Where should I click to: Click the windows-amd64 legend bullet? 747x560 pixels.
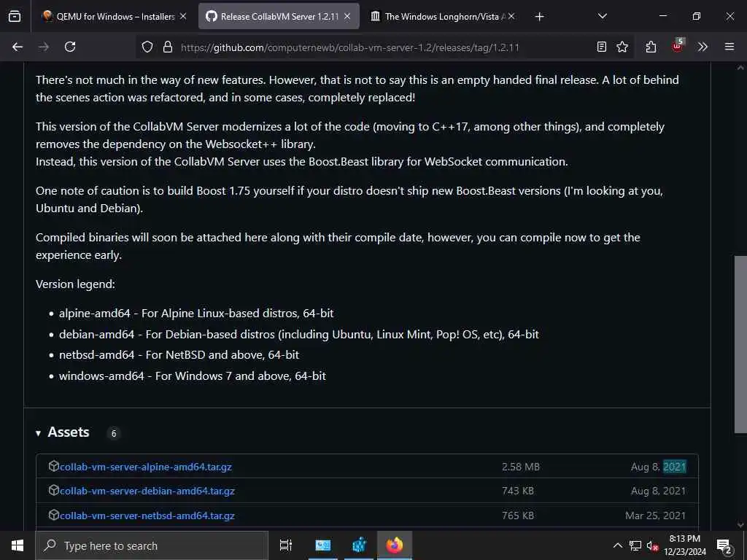tap(193, 376)
